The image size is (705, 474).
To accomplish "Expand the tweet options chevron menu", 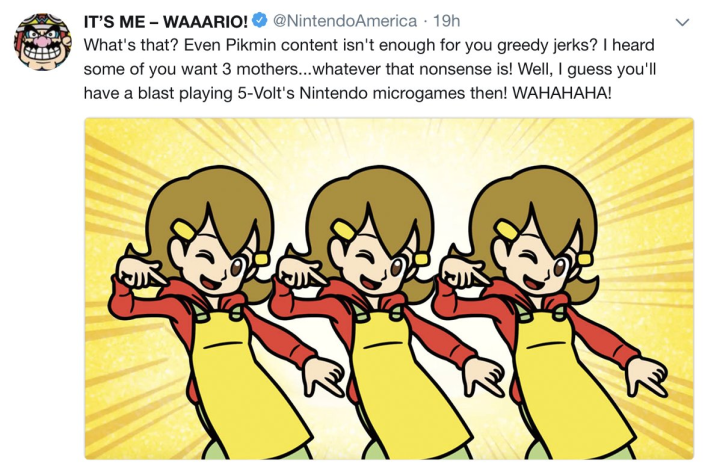I will pos(683,22).
